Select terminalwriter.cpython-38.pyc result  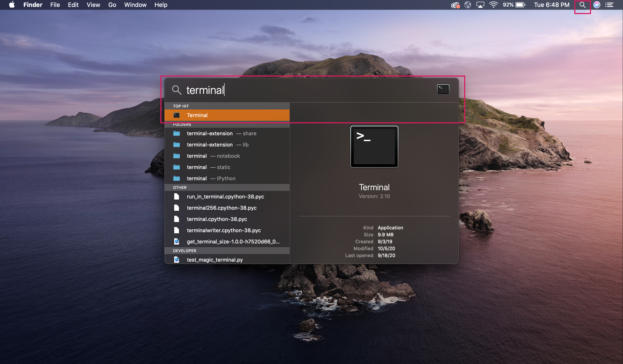[x=227, y=230]
